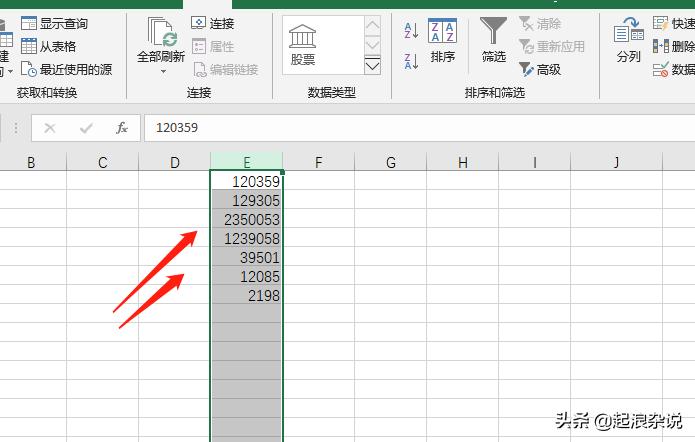Open Insert Function fx button
The width and height of the screenshot is (695, 442).
click(121, 128)
